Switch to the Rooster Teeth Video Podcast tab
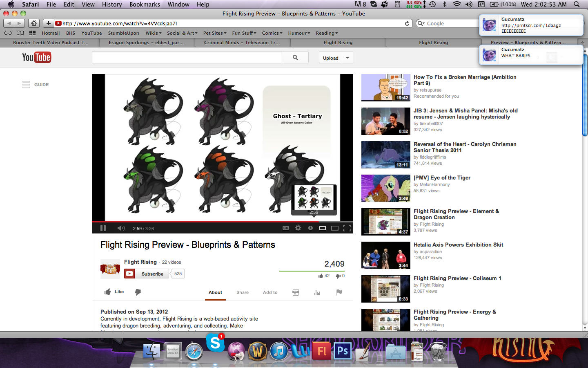 51,43
